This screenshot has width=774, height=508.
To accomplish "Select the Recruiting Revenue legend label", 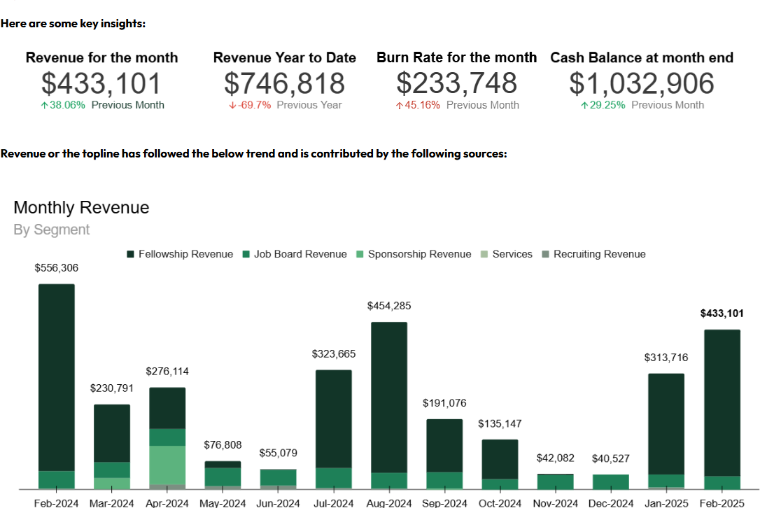I will coord(599,254).
